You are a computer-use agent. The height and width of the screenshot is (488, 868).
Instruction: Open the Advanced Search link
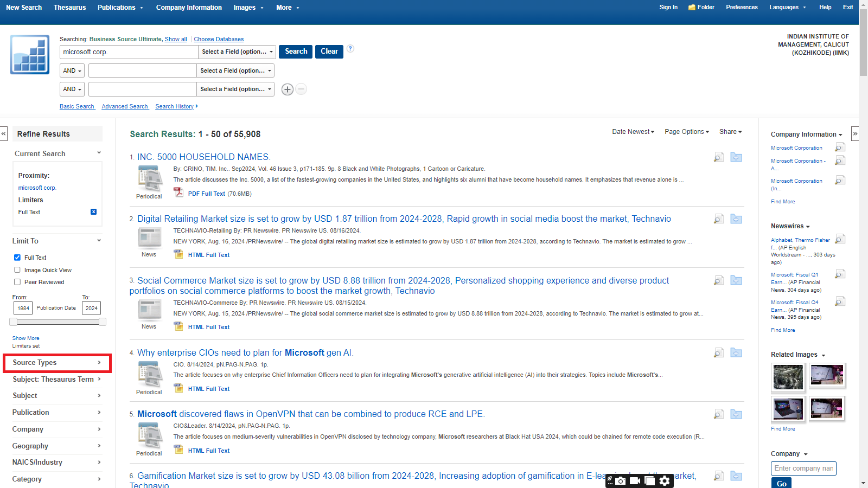(125, 106)
